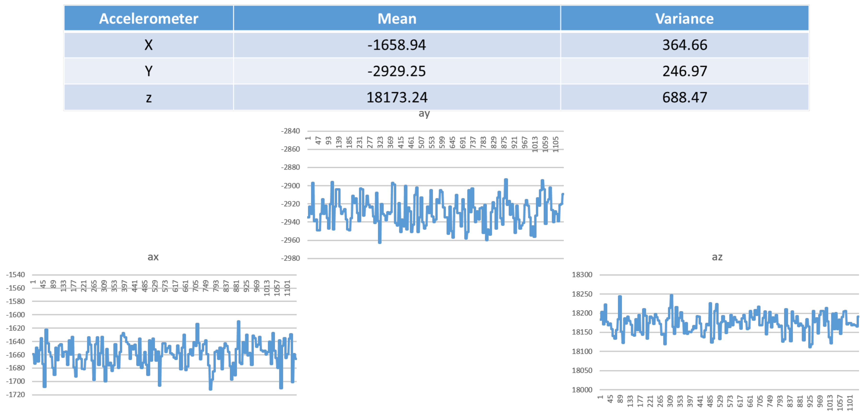Click the z variance value 688.47
Screen dimensions: 868x420
point(684,97)
